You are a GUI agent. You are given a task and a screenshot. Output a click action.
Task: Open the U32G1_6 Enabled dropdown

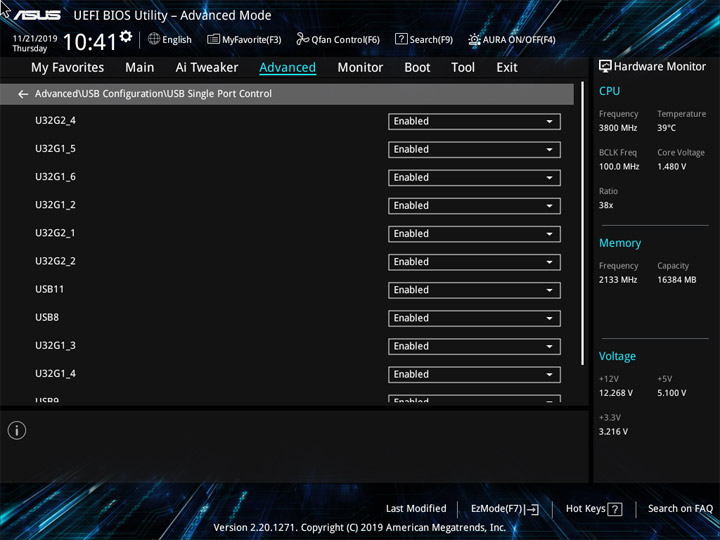point(474,178)
